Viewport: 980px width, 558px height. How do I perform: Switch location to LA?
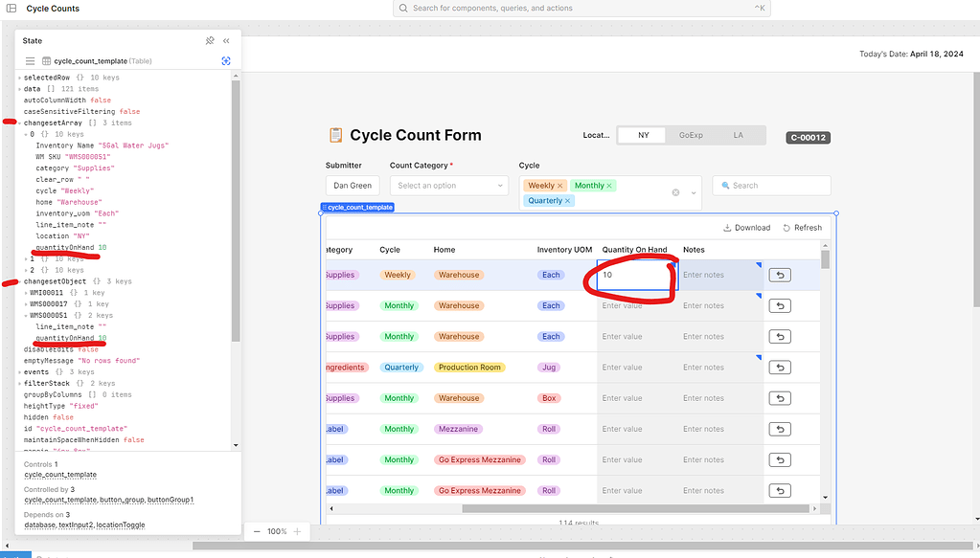[739, 136]
